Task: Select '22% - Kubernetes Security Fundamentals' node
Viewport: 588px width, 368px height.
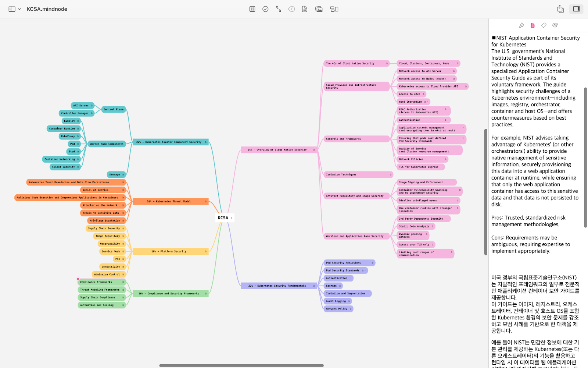Action: [x=279, y=286]
